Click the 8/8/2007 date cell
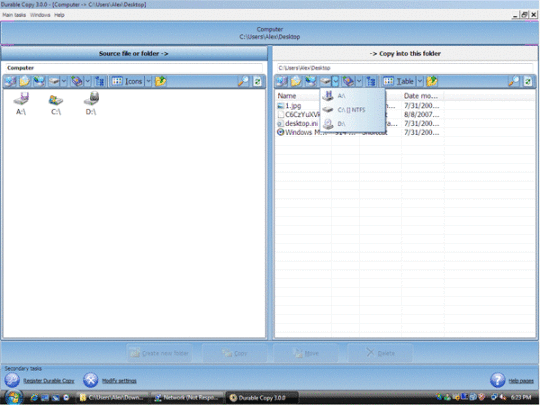 [x=422, y=115]
